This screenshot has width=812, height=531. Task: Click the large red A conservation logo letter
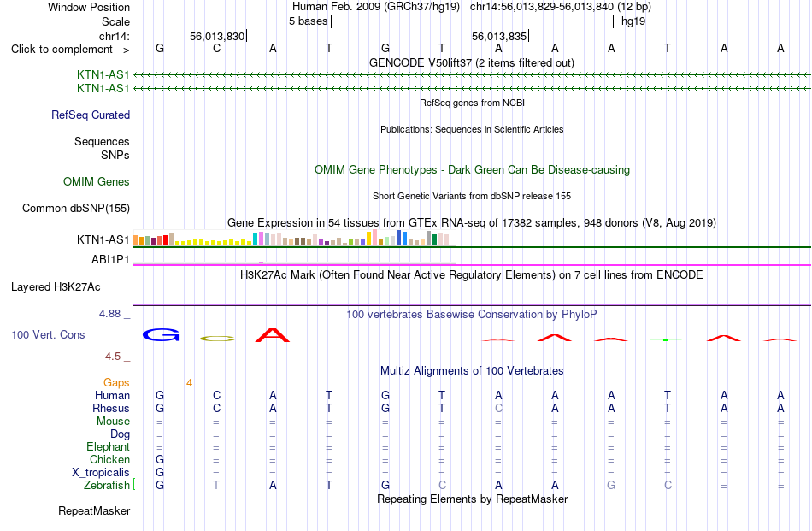click(x=273, y=335)
